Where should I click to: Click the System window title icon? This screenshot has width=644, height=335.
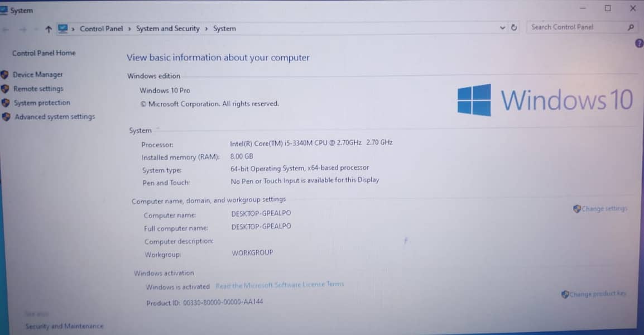point(4,10)
